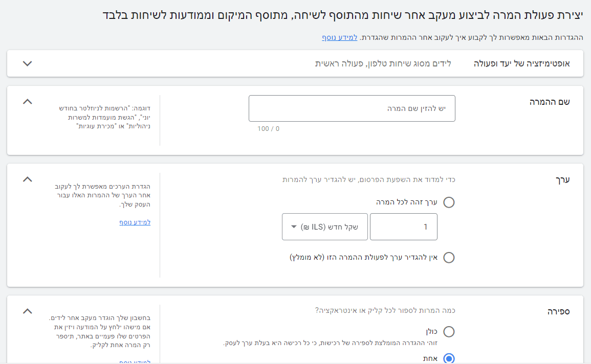The image size is (591, 364).
Task: Click the שם ההמרה section title
Action: (550, 102)
